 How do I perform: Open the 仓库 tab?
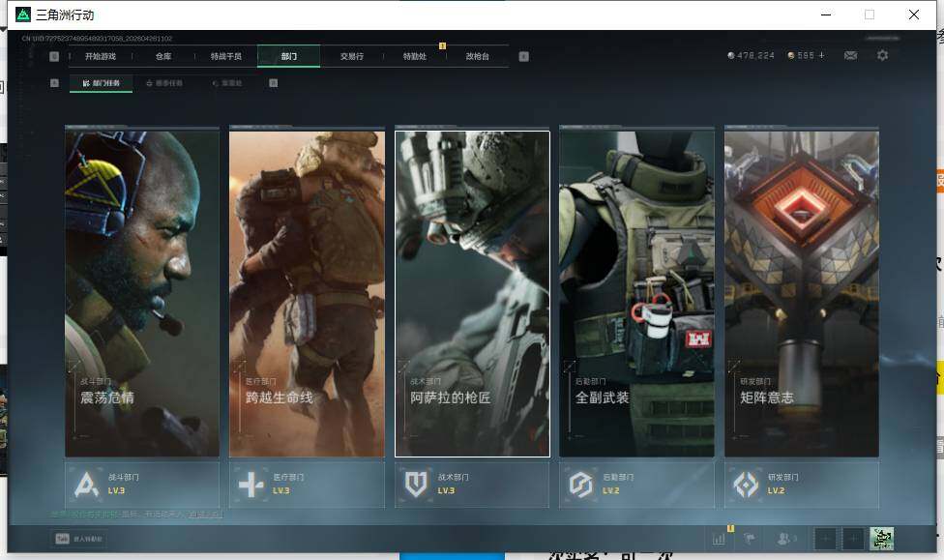point(163,56)
